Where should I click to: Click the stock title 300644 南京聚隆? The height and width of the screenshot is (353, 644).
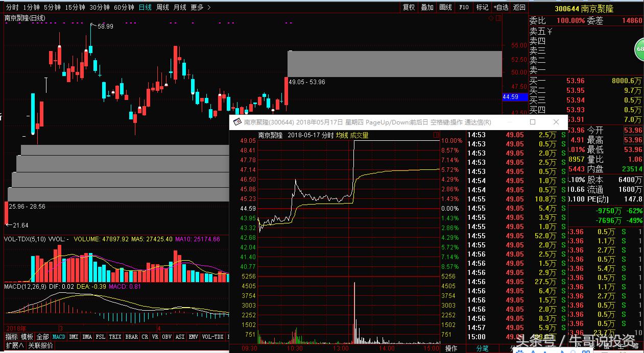(584, 8)
